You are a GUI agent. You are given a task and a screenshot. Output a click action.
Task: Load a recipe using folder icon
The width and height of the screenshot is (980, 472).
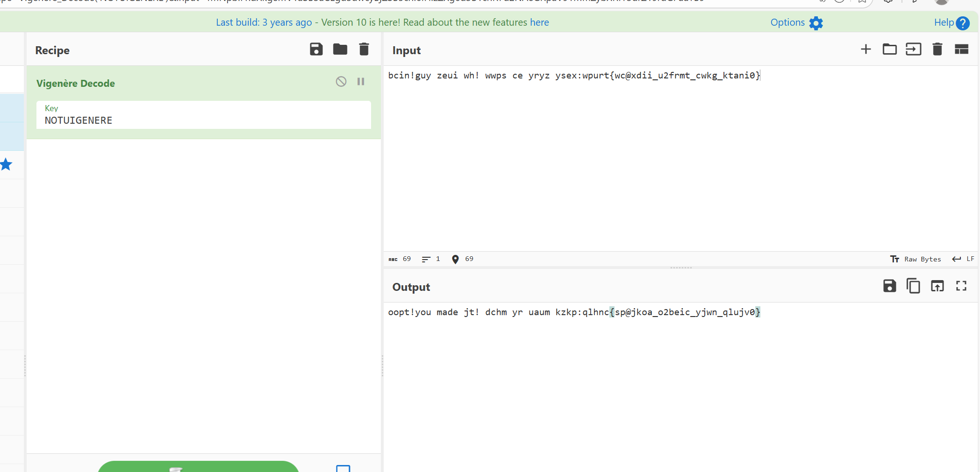(x=340, y=49)
